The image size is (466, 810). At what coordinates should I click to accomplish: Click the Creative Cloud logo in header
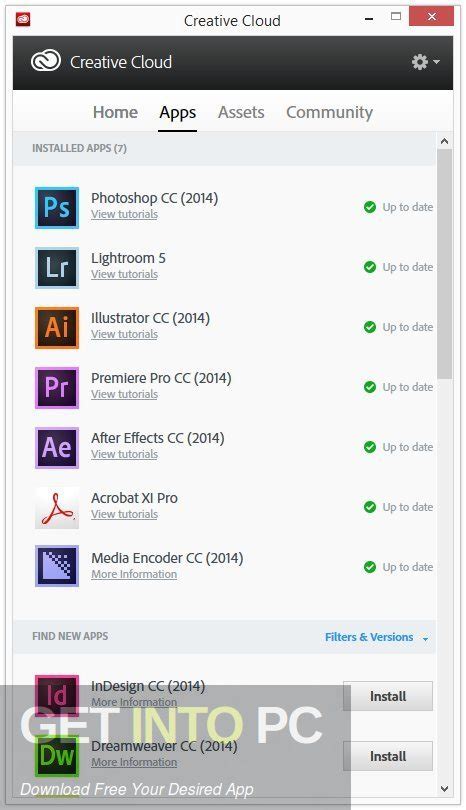point(46,61)
